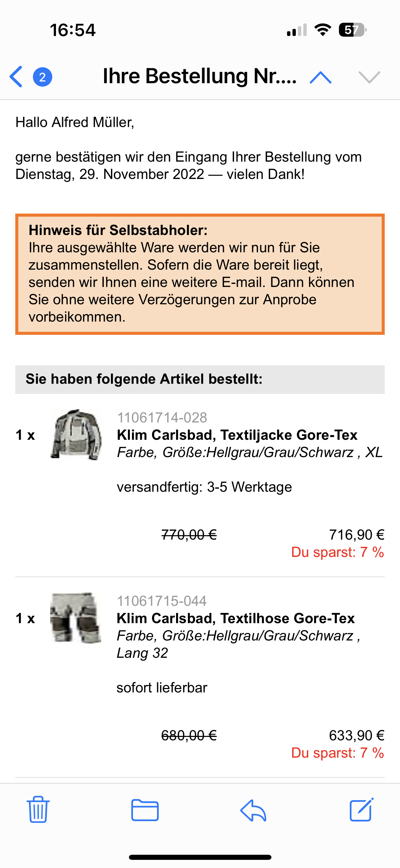Tap the clock showing 16:54

pyautogui.click(x=73, y=30)
